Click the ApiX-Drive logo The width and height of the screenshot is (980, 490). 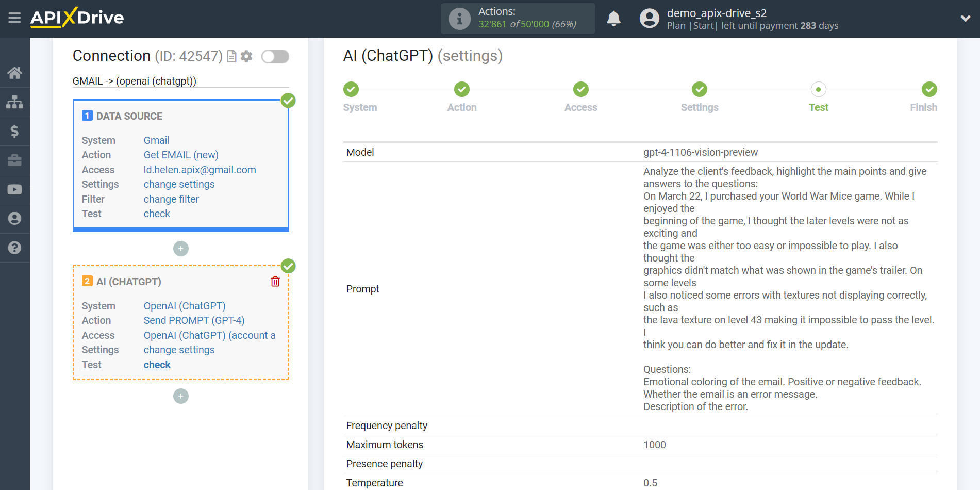pos(77,18)
